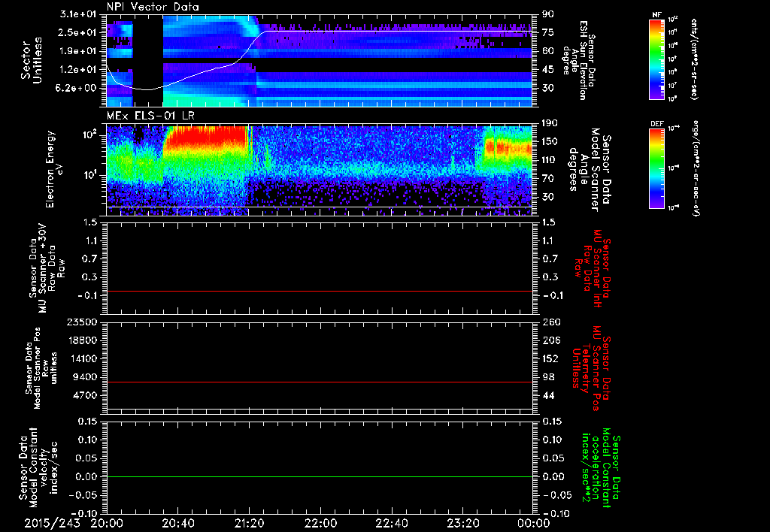Click the '152' telemetry tick value
Image resolution: width=770 pixels, height=532 pixels.
550,358
